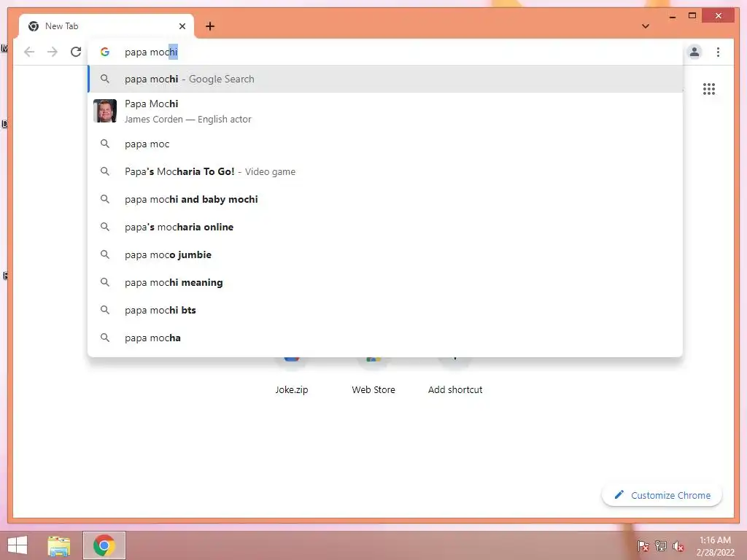This screenshot has height=560, width=747.
Task: Pick 'papa's mocharia online' suggestion
Action: click(x=385, y=227)
